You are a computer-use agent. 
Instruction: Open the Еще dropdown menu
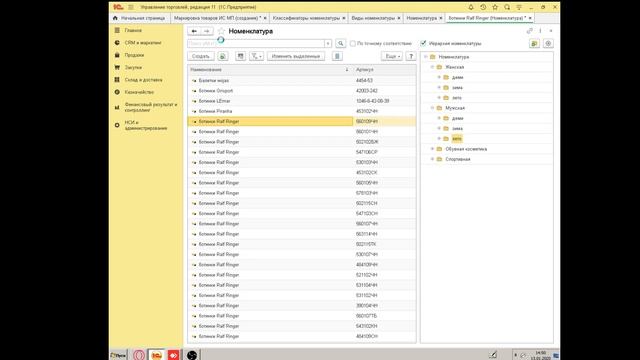[392, 56]
